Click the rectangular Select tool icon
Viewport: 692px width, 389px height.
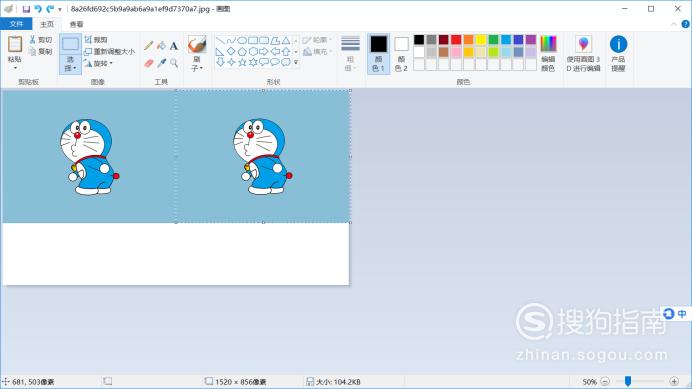click(x=70, y=44)
